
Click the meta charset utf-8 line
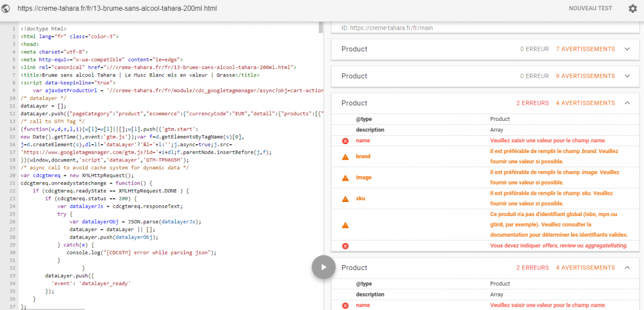pos(54,52)
